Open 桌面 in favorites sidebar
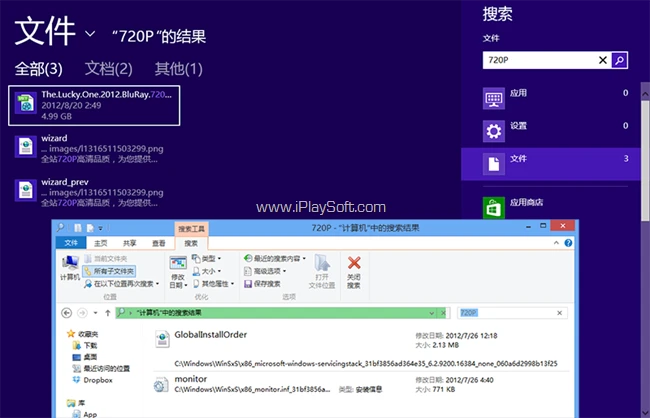Viewport: 650px width, 418px height. [85, 357]
